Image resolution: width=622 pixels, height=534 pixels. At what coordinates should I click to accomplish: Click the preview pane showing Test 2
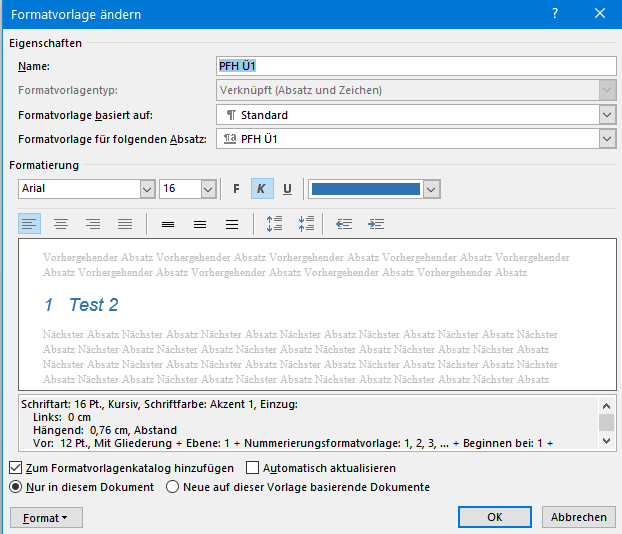(x=317, y=315)
